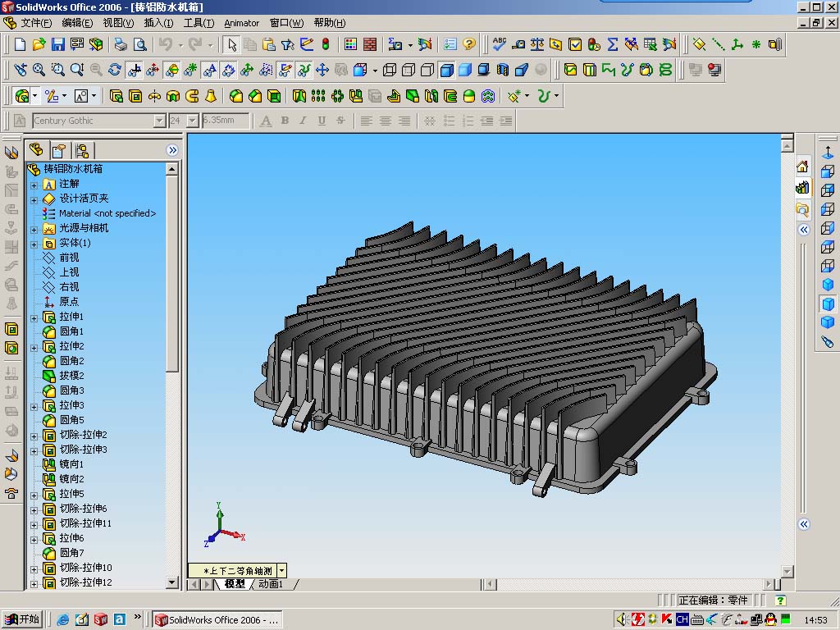Toggle Italic text formatting
The width and height of the screenshot is (840, 630).
point(303,121)
